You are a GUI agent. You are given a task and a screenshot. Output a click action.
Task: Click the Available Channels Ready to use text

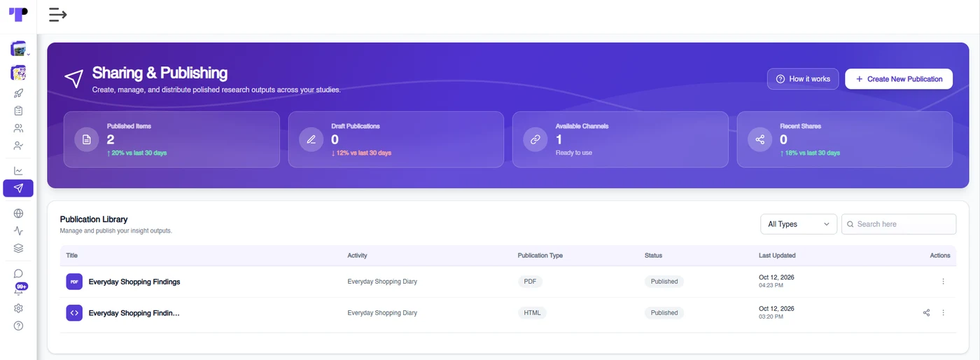pyautogui.click(x=574, y=153)
